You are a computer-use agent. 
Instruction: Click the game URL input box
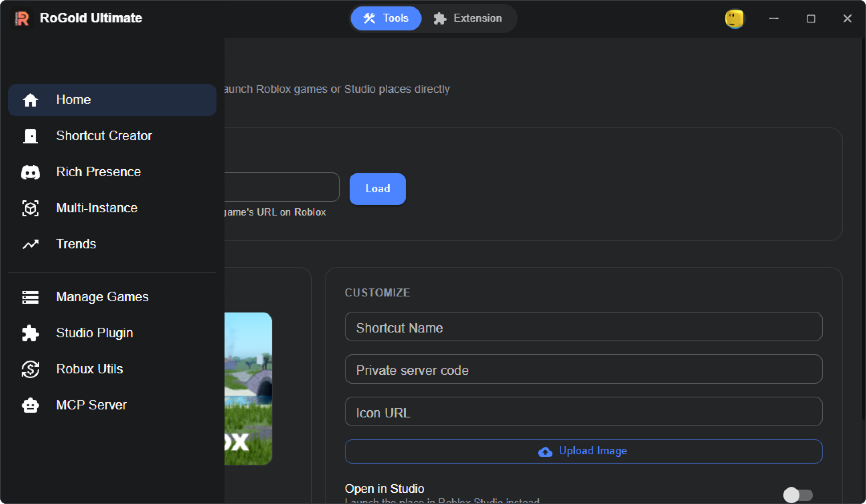(x=281, y=187)
